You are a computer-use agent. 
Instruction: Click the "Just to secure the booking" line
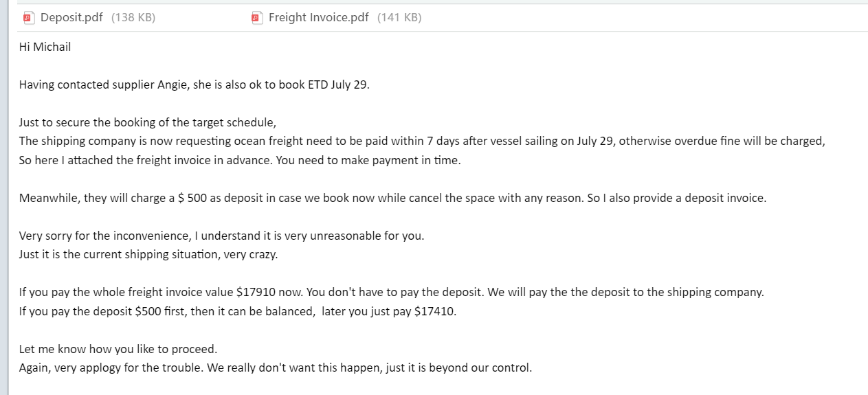point(147,123)
